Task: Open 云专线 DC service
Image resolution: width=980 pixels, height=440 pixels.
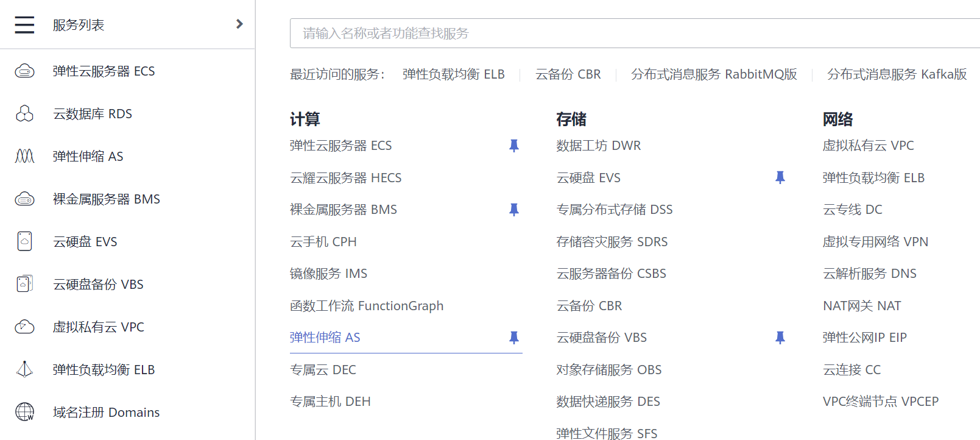Action: tap(853, 210)
